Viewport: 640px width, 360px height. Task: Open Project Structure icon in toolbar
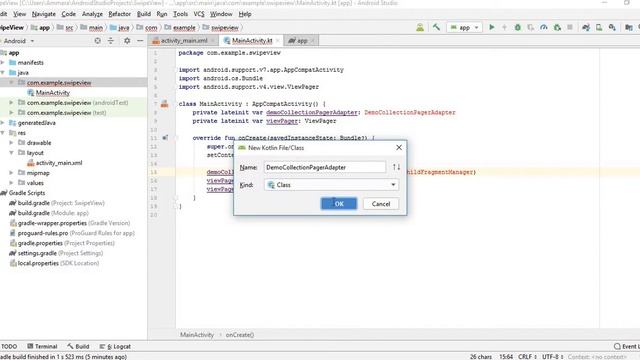tap(629, 27)
